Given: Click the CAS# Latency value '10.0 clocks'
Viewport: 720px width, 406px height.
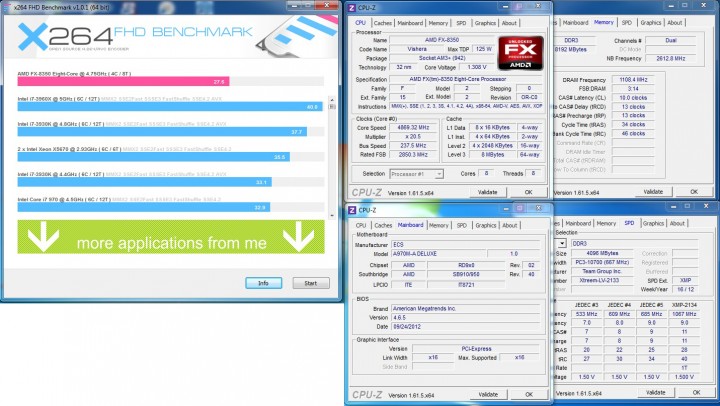Looking at the screenshot, I should (x=633, y=98).
